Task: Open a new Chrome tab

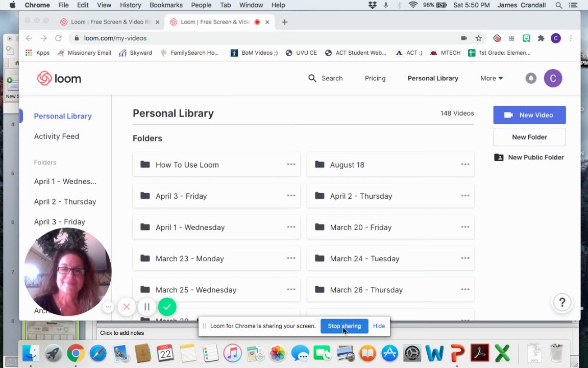Action: [x=285, y=22]
